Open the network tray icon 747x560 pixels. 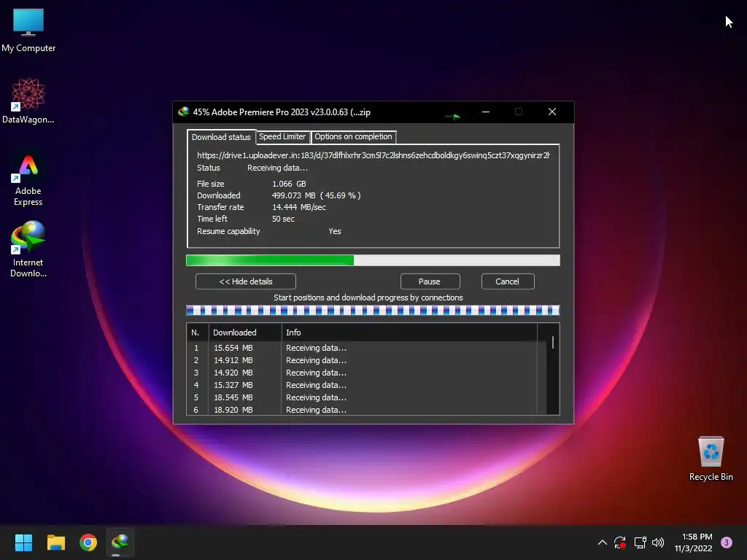point(640,542)
